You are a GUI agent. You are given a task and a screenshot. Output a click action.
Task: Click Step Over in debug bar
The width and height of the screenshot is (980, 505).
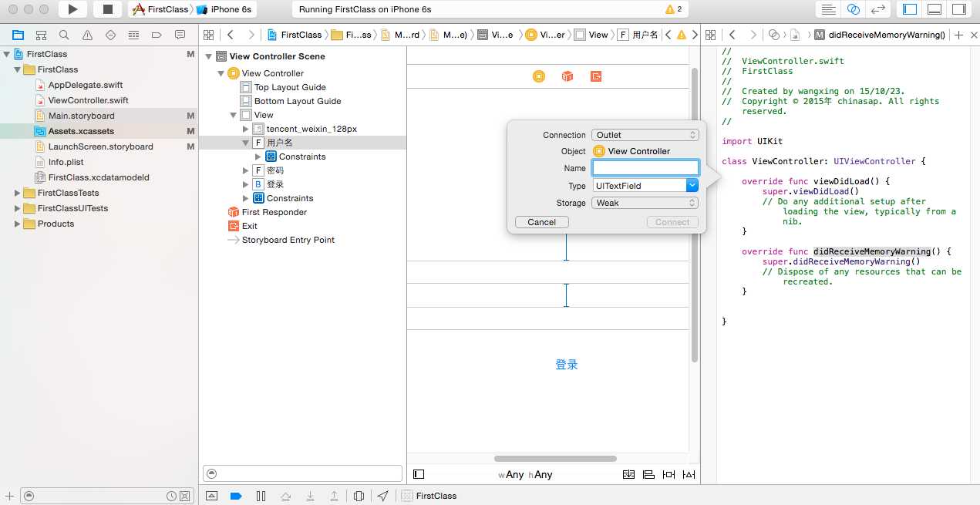[x=285, y=496]
